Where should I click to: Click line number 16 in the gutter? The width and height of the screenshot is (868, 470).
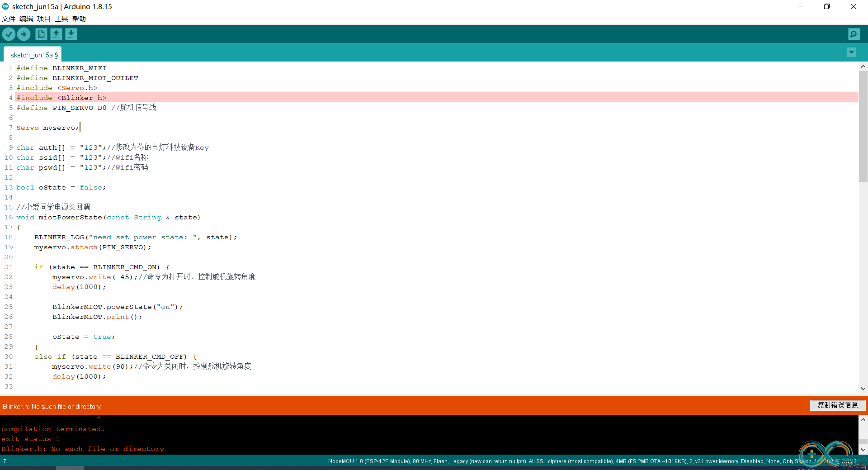[9, 217]
